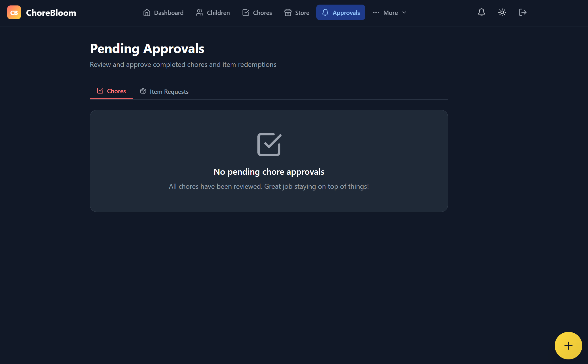Click the large checkmark empty-state icon
This screenshot has height=364, width=588.
click(269, 144)
